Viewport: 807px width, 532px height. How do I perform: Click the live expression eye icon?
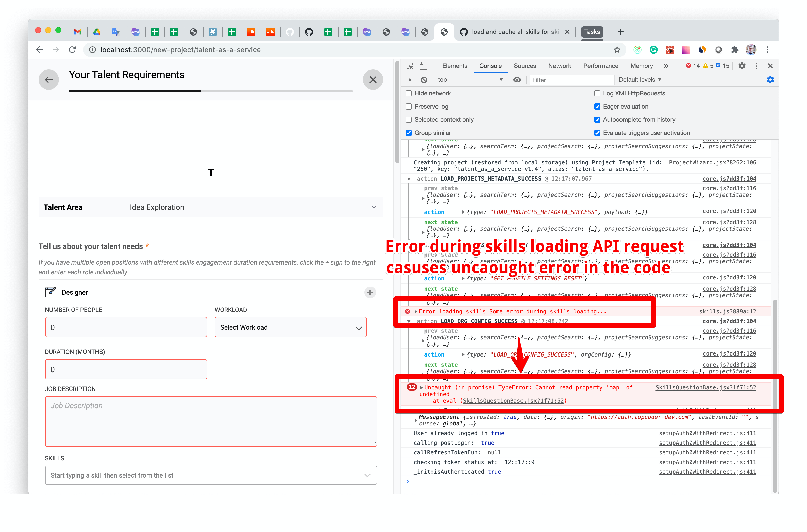click(517, 80)
